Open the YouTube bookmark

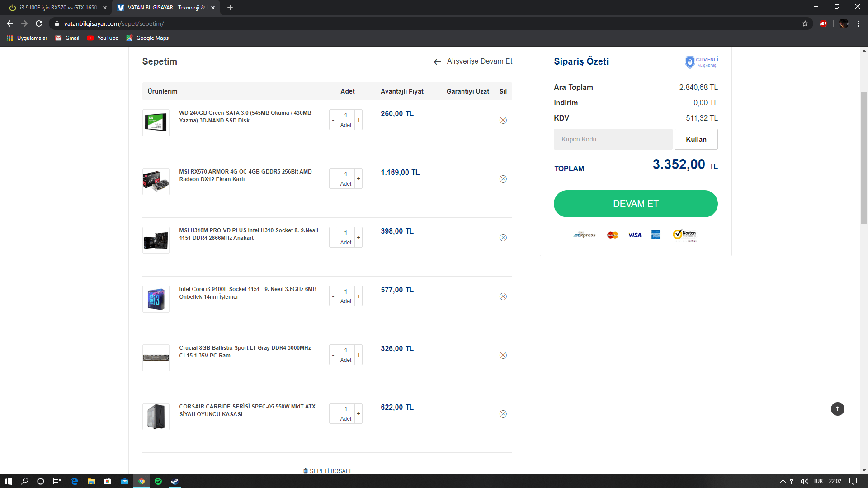[103, 38]
